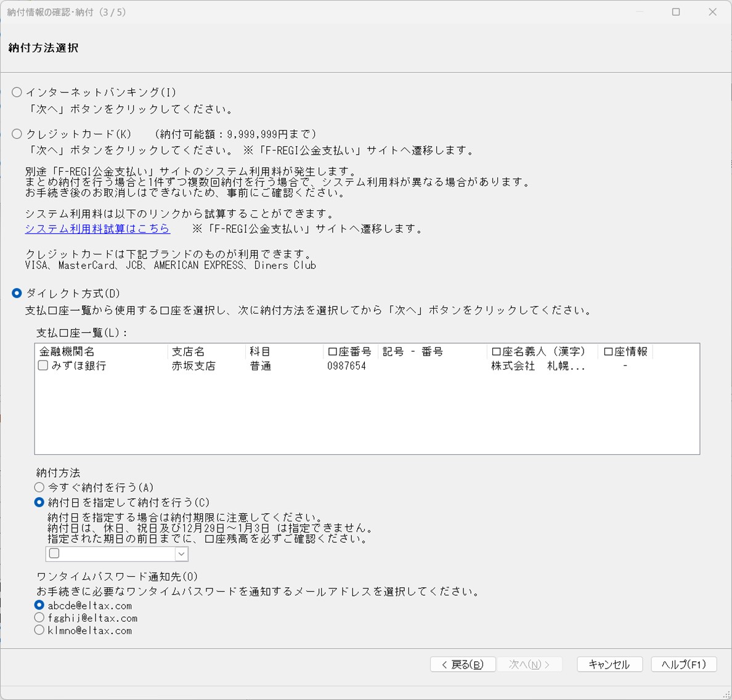732x700 pixels.
Task: Click the 次へ(N) next button
Action: (x=529, y=664)
